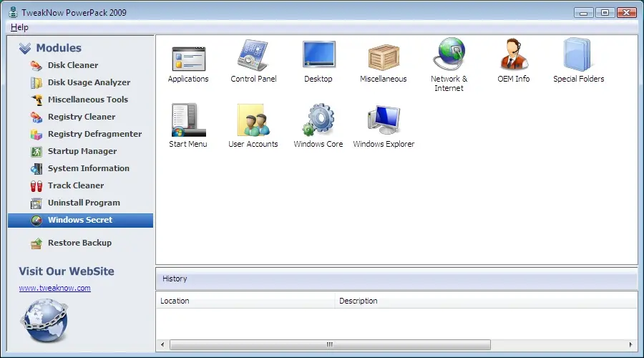644x358 pixels.
Task: Open the Start Menu tweaks icon
Action: tap(188, 121)
